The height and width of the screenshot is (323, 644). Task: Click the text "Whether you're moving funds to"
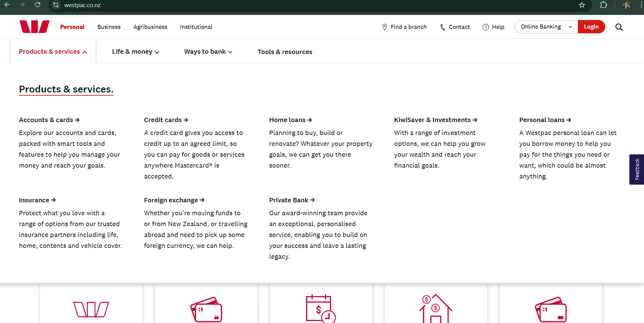point(192,213)
